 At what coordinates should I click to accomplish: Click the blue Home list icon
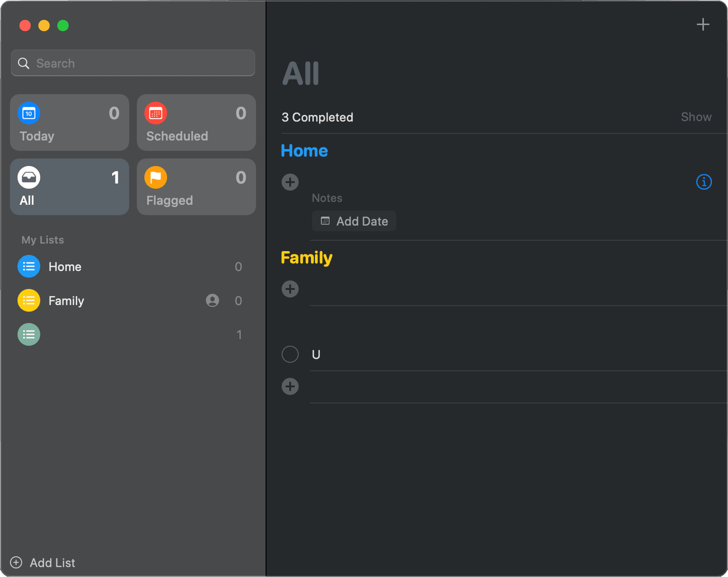(29, 266)
